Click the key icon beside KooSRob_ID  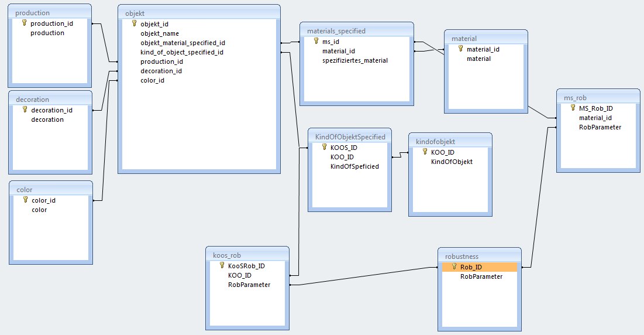click(222, 265)
